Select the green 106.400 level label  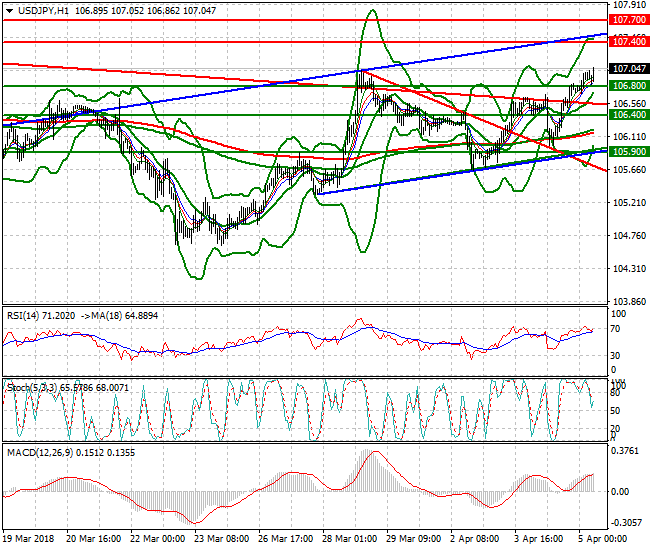click(x=629, y=115)
